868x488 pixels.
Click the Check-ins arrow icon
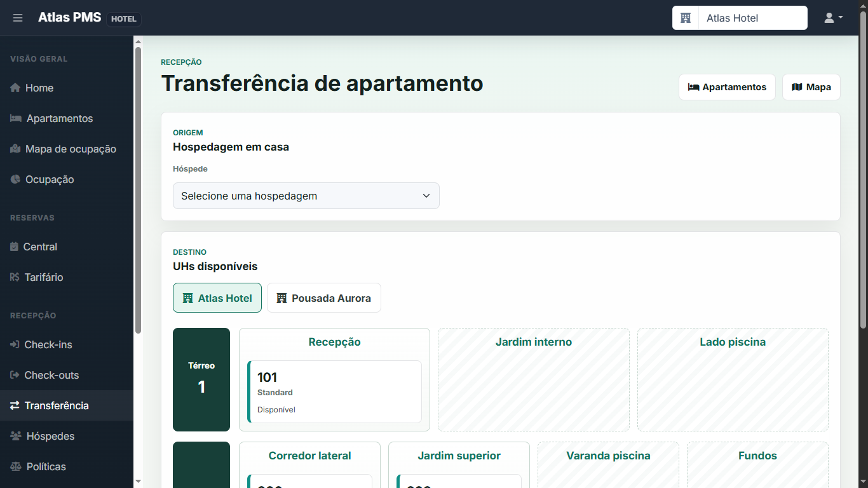coord(15,344)
